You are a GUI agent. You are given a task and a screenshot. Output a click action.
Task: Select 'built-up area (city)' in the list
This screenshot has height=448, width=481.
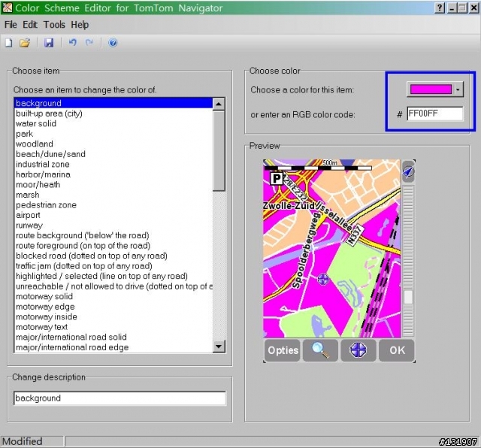coord(113,114)
